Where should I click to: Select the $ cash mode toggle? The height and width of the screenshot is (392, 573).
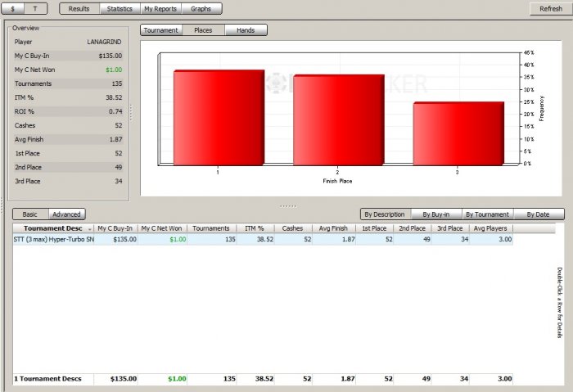(13, 9)
